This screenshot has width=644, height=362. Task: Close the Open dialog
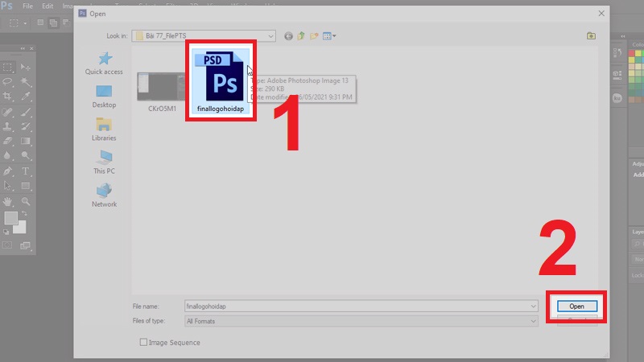(601, 14)
